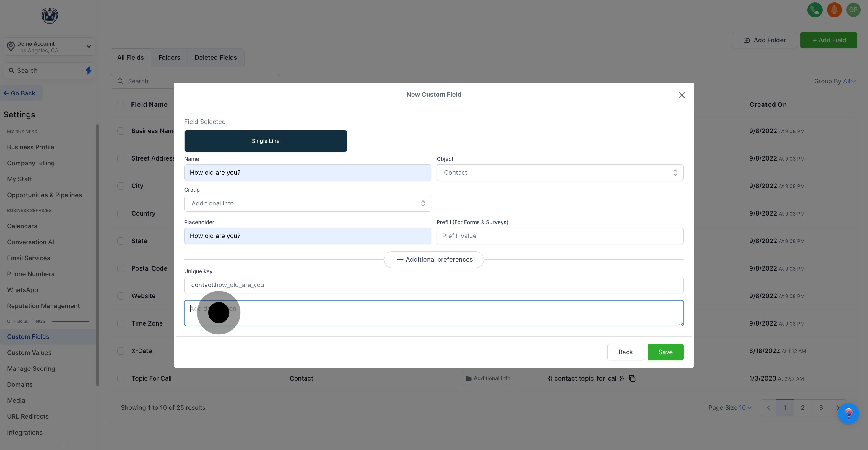This screenshot has width=868, height=450.
Task: Expand the Group Additional Info dropdown
Action: (x=307, y=203)
